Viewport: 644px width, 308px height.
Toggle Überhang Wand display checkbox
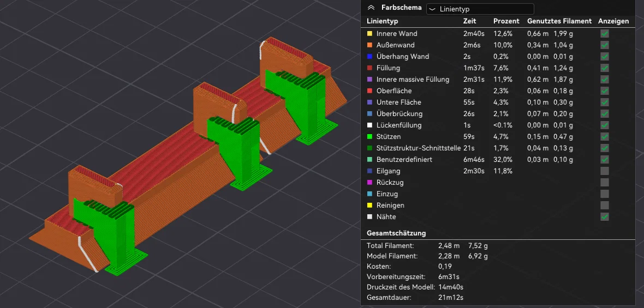coord(604,57)
